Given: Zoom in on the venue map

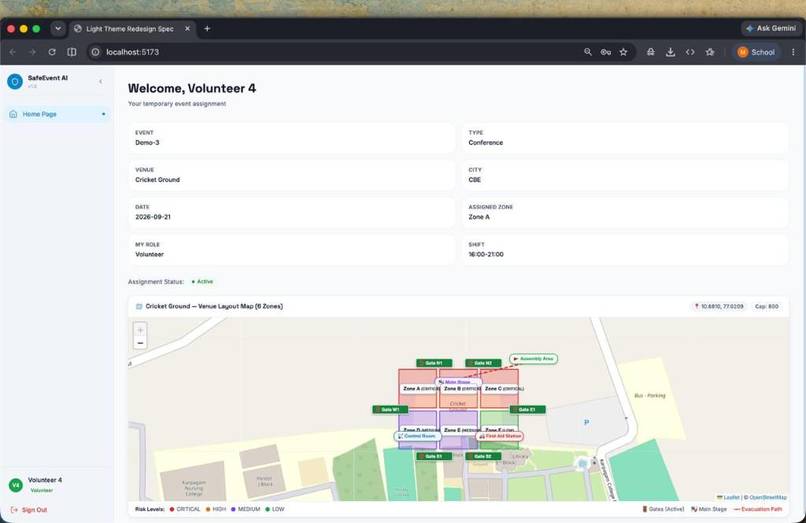Looking at the screenshot, I should (x=140, y=330).
